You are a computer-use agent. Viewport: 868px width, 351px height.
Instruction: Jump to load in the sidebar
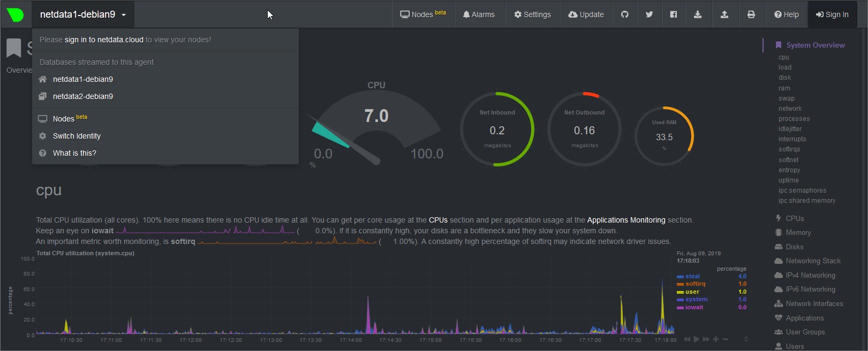tap(785, 67)
